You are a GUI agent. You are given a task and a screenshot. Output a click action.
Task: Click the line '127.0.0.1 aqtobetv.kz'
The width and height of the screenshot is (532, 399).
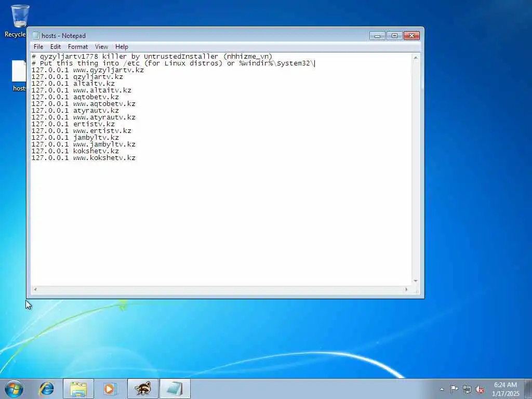coord(75,97)
